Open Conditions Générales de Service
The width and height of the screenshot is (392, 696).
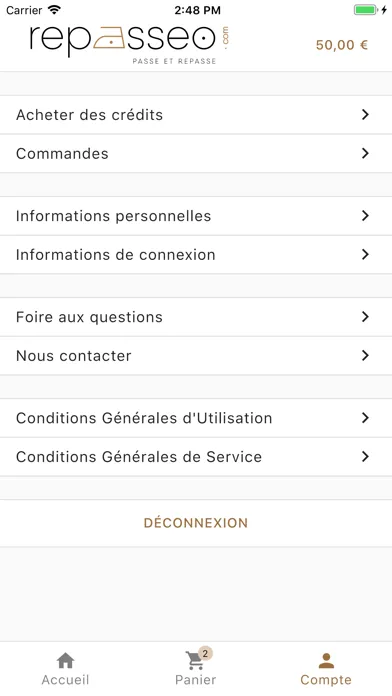[x=196, y=457]
